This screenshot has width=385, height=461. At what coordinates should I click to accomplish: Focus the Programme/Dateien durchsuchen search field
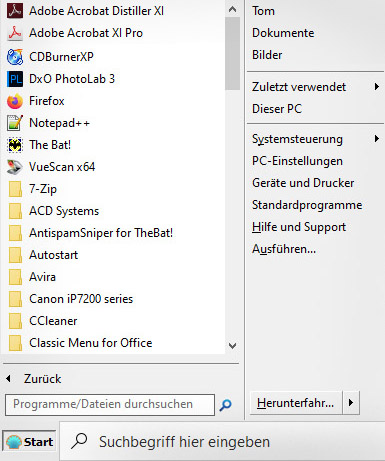(x=110, y=405)
